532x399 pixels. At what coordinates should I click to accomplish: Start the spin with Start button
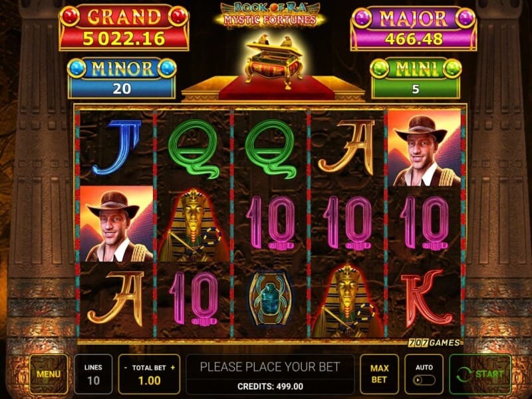(480, 374)
